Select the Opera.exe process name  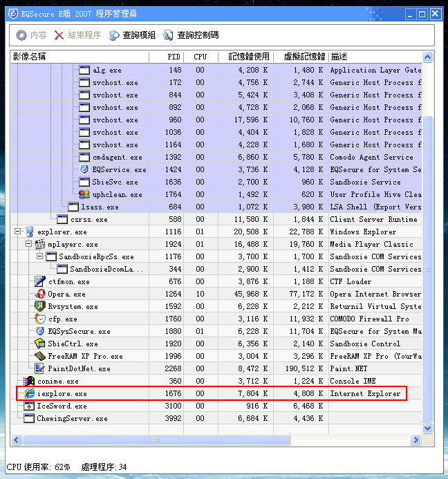pos(66,294)
